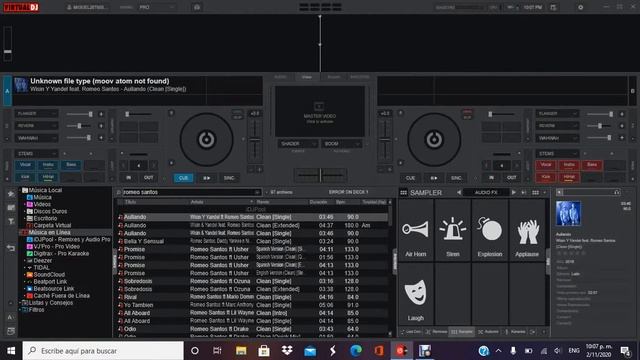Open favorites star icon in browser sidebar

tap(11, 194)
